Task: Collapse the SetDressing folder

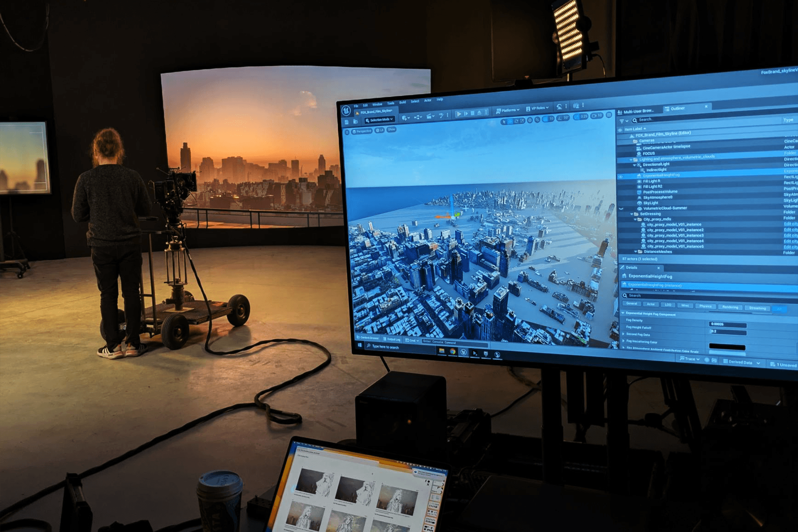Action: pyautogui.click(x=632, y=214)
